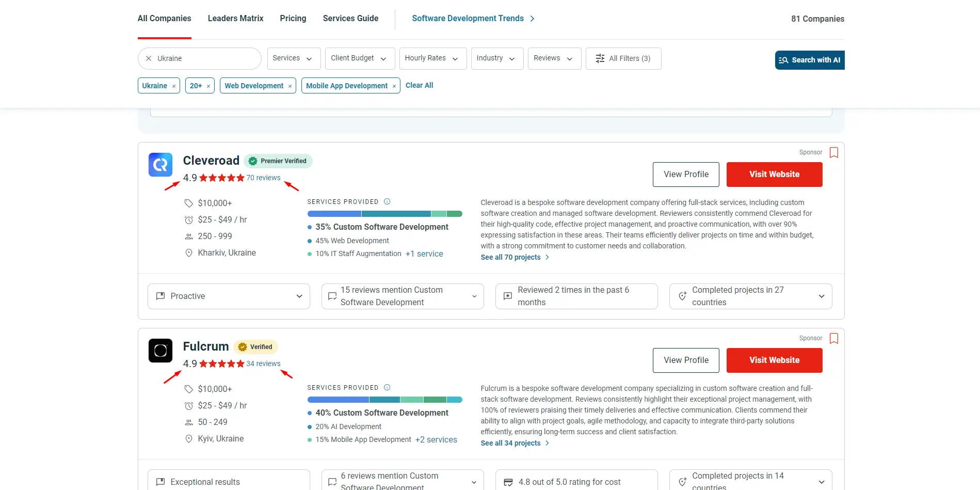This screenshot has height=490, width=980.
Task: Remove the Ukraine filter chip
Action: coord(174,86)
